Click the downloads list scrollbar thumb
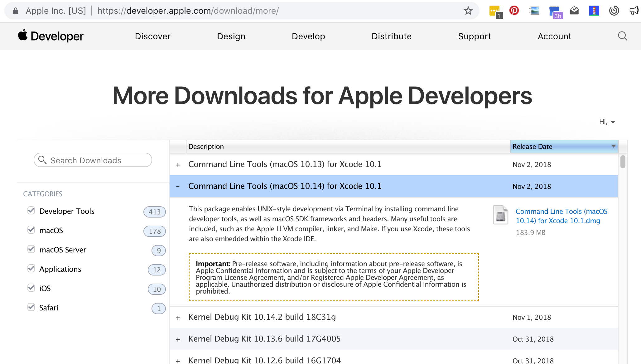The height and width of the screenshot is (364, 641). click(623, 162)
